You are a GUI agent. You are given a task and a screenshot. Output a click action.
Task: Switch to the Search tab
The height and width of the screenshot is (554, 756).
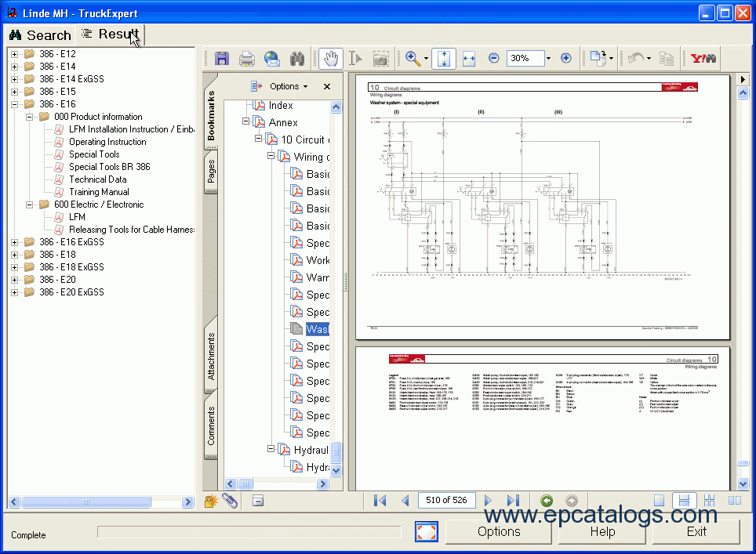40,35
